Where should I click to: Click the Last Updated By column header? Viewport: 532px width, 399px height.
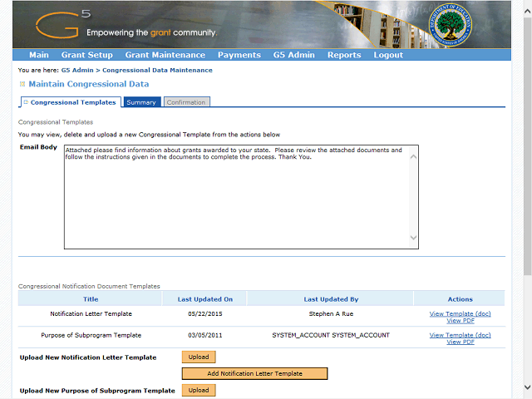point(331,299)
